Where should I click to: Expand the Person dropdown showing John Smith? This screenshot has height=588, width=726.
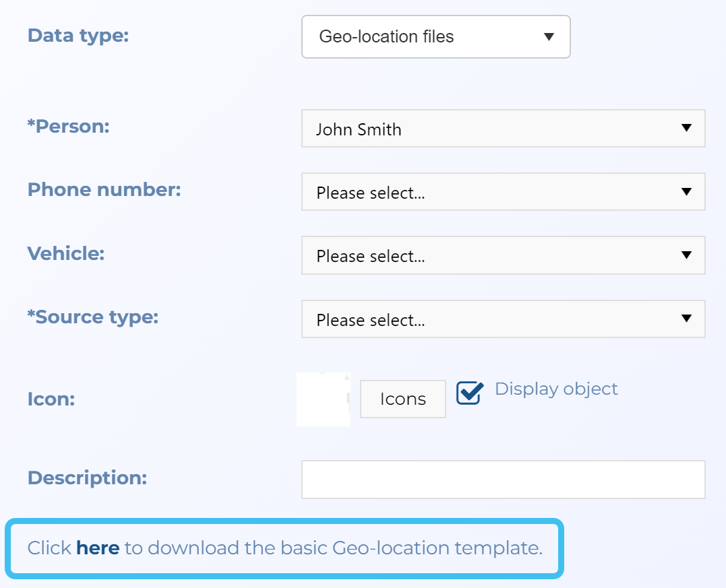click(502, 129)
